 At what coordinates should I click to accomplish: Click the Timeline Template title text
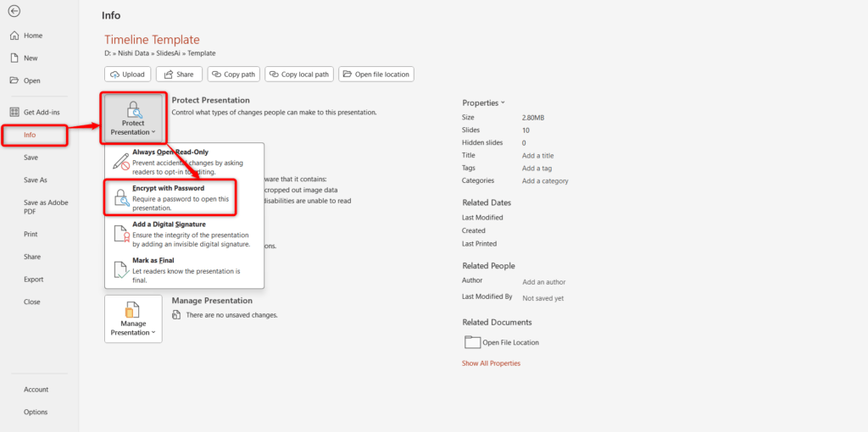point(153,40)
